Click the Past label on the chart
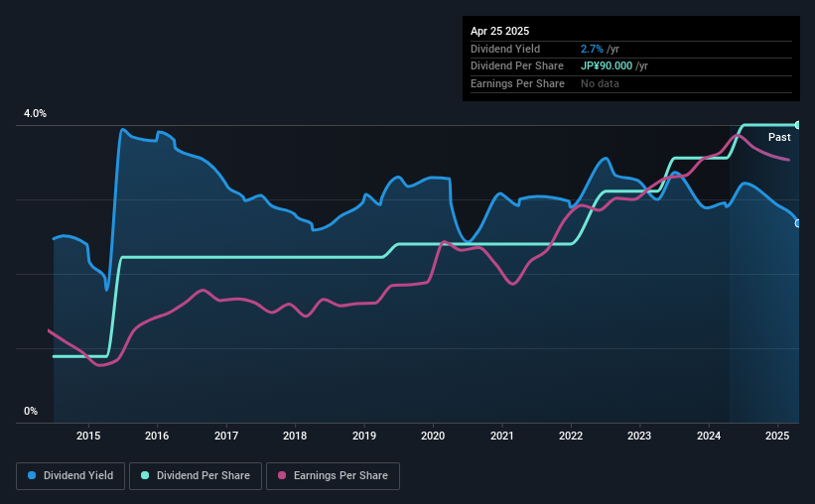The image size is (815, 504). pyautogui.click(x=779, y=137)
